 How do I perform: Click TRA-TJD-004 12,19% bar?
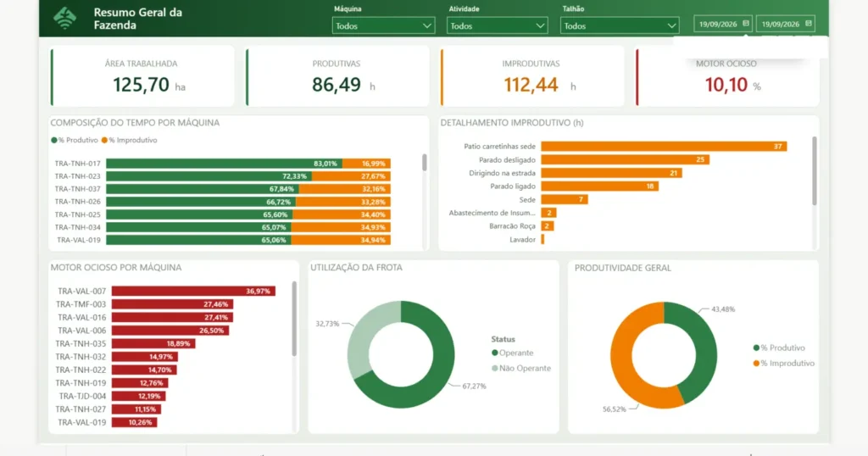point(138,396)
